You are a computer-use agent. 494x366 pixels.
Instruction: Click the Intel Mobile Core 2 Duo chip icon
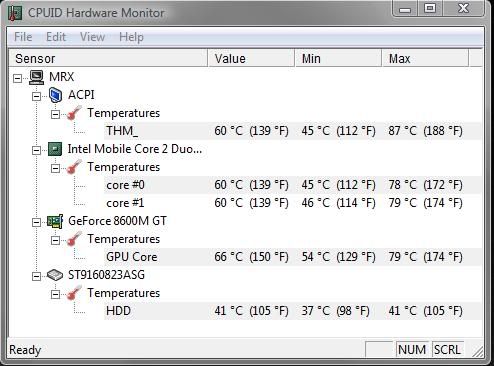pos(55,149)
